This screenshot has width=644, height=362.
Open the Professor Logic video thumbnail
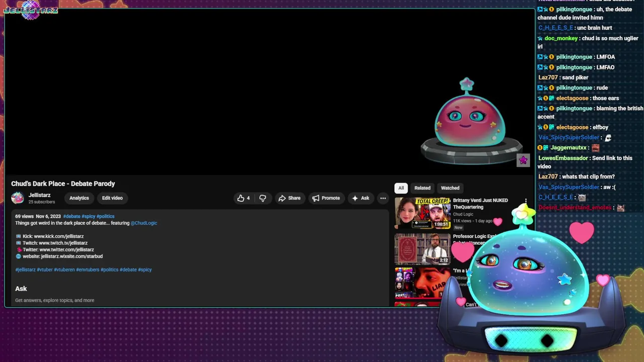(x=423, y=249)
